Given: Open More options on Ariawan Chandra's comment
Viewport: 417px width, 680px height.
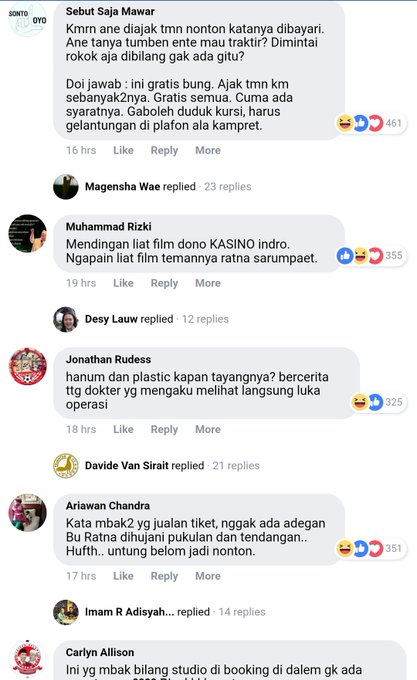Looking at the screenshot, I should coord(208,575).
